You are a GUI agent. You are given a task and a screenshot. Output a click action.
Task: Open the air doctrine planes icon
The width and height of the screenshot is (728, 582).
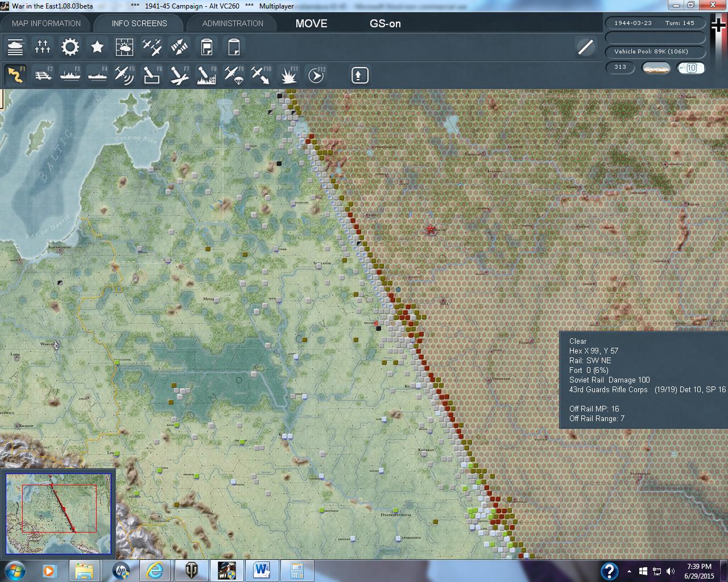coord(151,47)
